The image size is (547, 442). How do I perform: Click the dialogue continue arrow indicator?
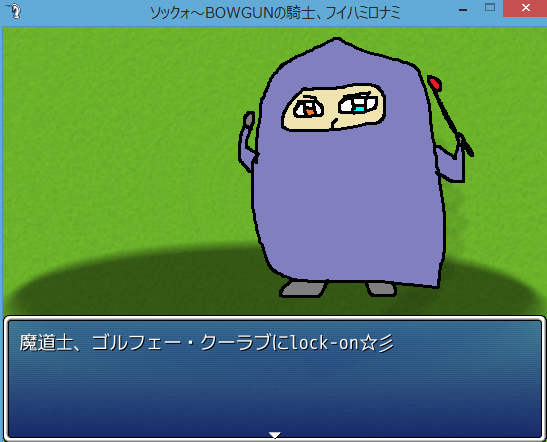[x=275, y=435]
